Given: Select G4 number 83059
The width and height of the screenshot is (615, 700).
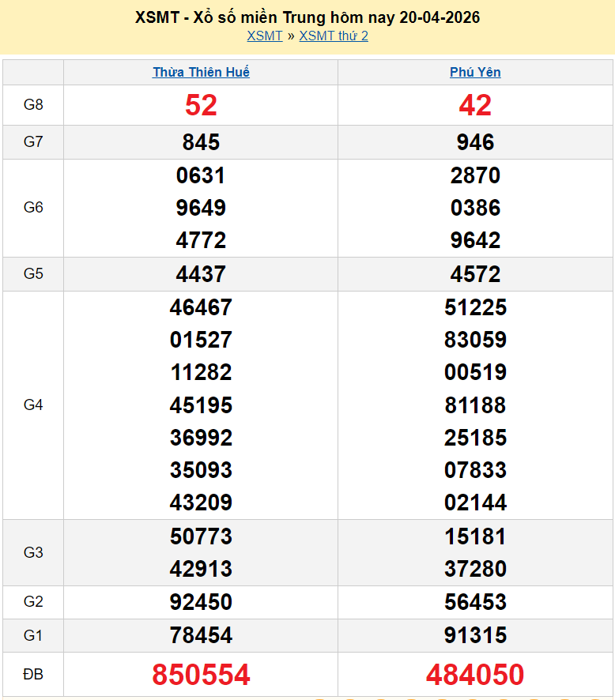Looking at the screenshot, I should coord(475,341).
